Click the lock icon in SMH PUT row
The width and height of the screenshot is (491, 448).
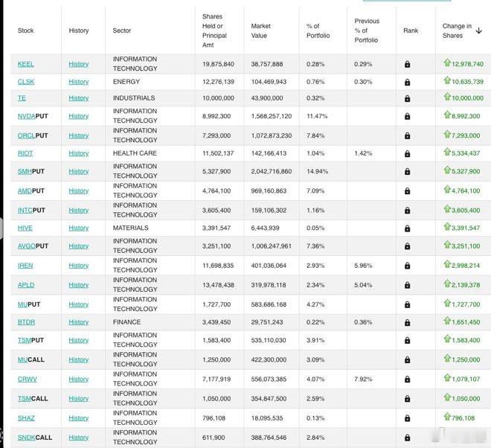click(407, 171)
